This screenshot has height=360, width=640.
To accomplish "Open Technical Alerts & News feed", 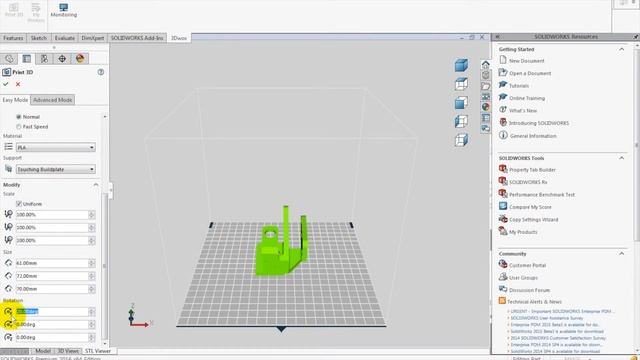I will 534,302.
